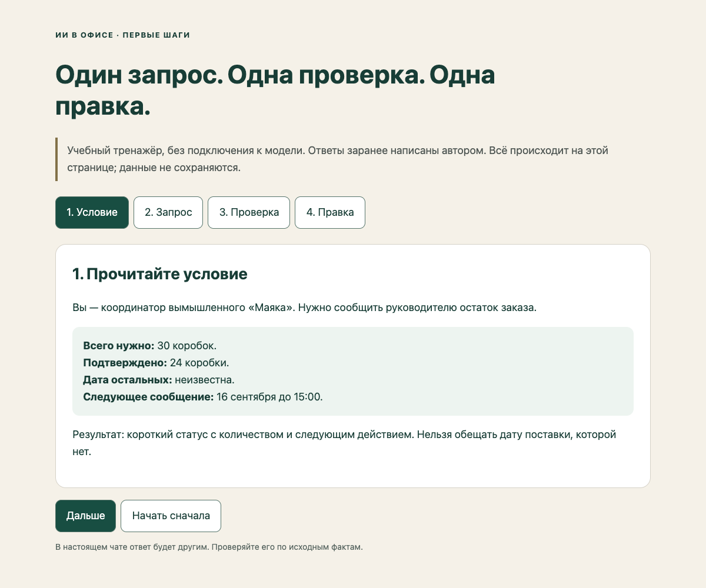Click the footer note 'В настоящем чате ответ будет другим'
706x588 pixels.
point(209,547)
